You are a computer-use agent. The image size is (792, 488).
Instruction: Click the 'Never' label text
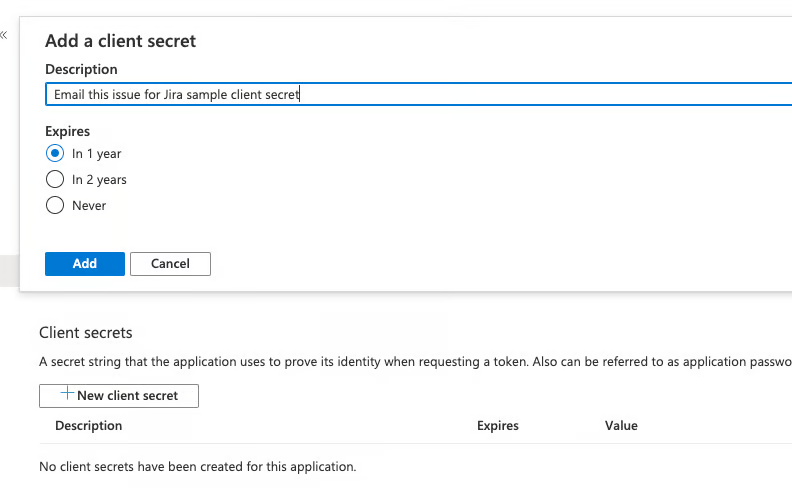point(89,206)
